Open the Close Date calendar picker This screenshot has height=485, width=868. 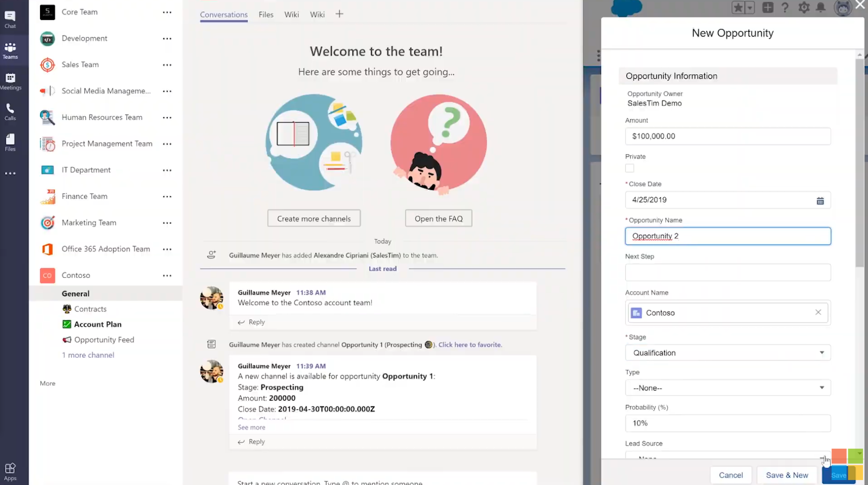[x=820, y=200]
